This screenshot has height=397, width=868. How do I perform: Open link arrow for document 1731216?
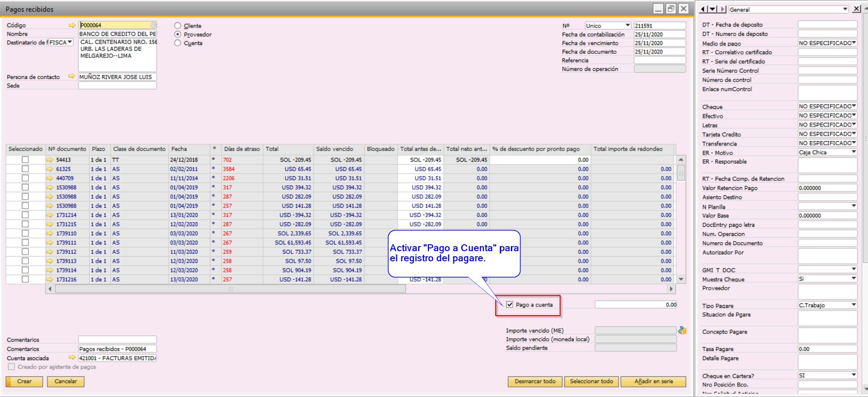tap(50, 279)
